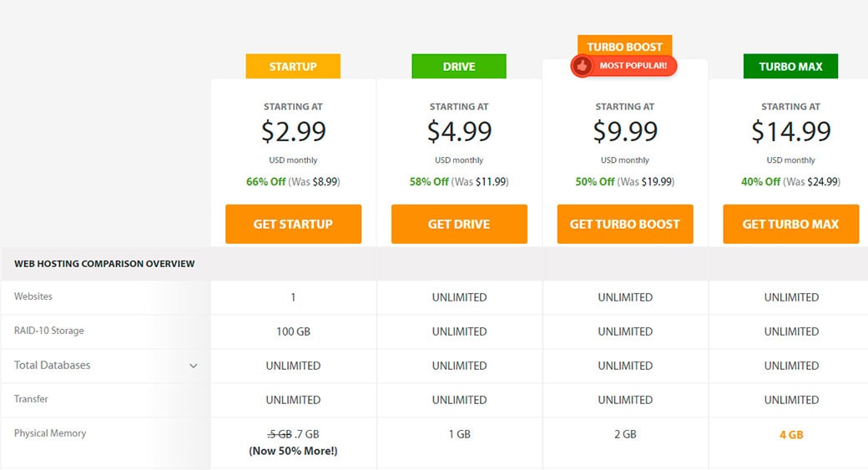Choose the GET TURBO BOOST button
The image size is (868, 470).
click(x=625, y=224)
